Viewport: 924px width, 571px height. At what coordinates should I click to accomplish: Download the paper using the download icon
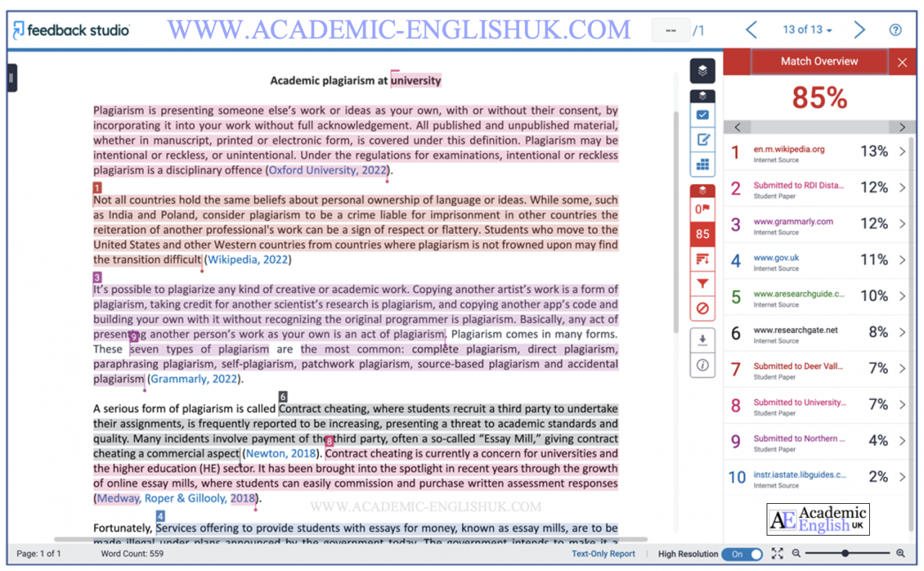point(702,339)
